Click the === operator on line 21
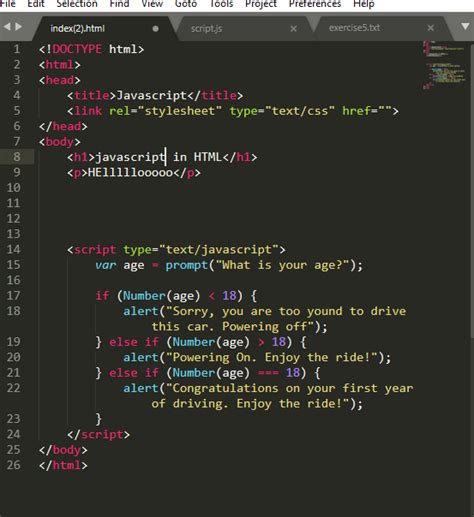 269,373
